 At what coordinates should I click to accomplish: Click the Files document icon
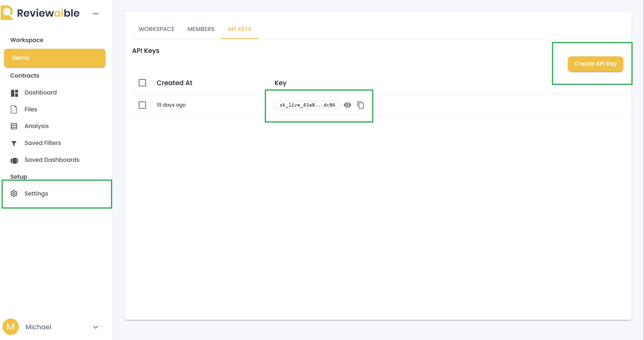pyautogui.click(x=14, y=109)
